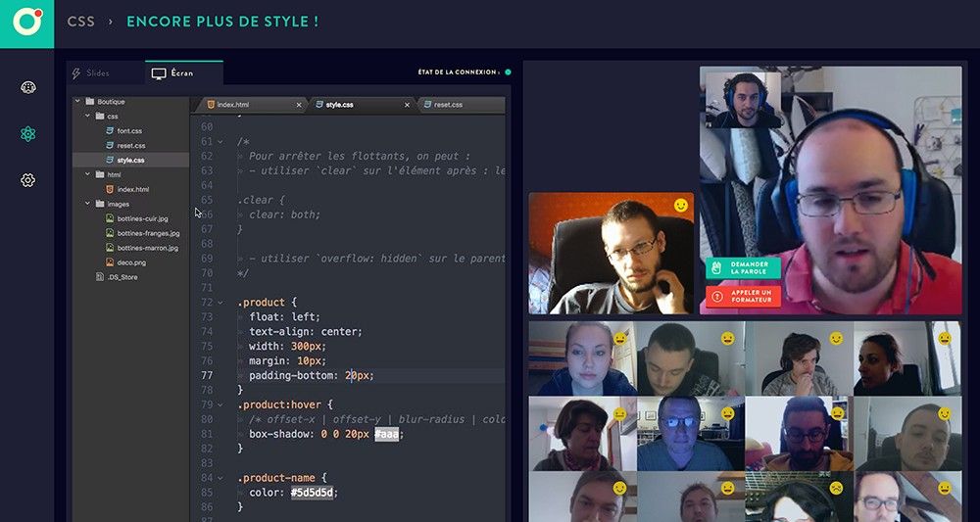
Task: Click the image icon next to bottines-cuir.jpg
Action: click(110, 218)
